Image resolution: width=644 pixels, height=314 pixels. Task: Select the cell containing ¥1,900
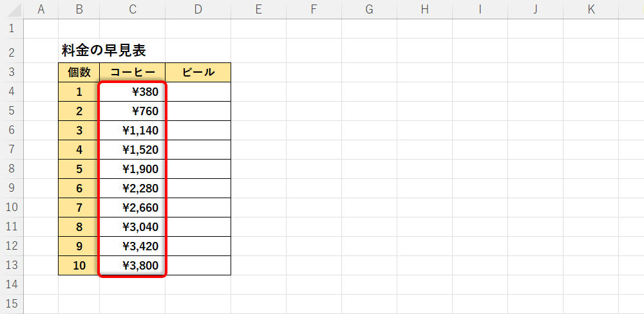(132, 169)
